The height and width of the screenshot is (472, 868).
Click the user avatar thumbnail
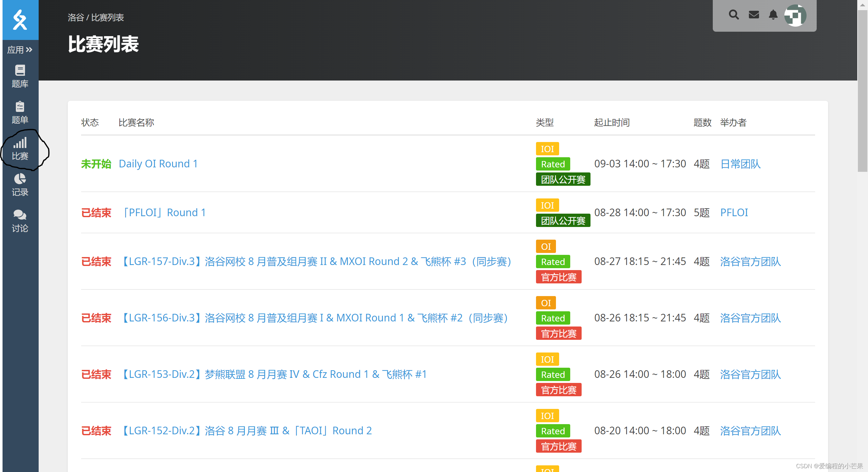(795, 16)
